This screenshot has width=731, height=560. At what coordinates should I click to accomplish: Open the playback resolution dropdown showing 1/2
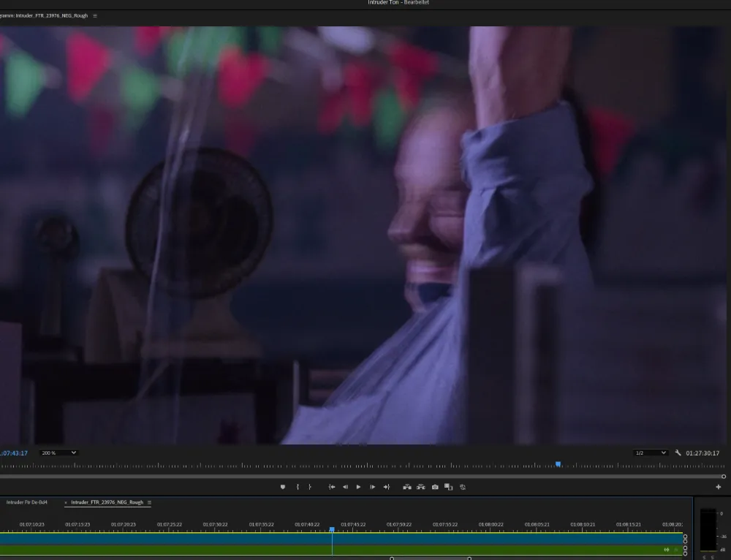(x=651, y=453)
